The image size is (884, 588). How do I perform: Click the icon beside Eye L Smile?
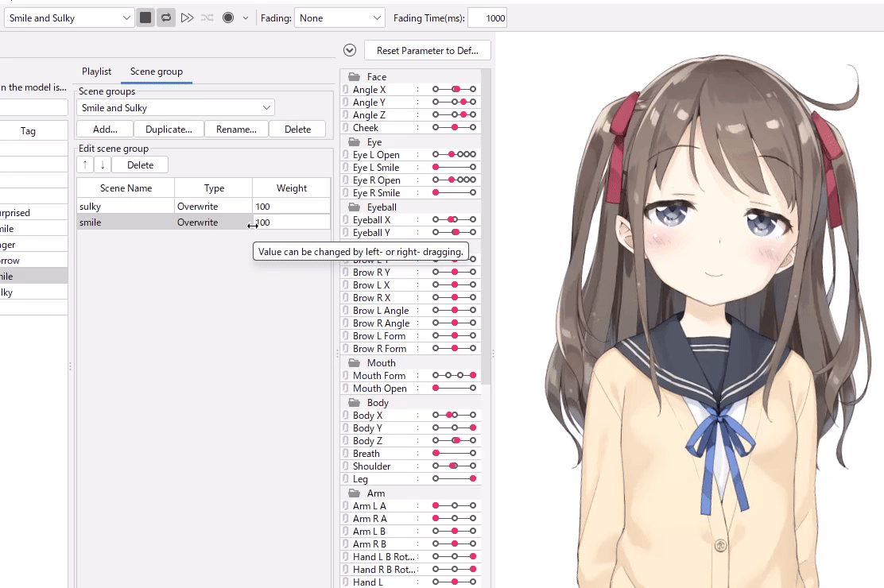346,168
